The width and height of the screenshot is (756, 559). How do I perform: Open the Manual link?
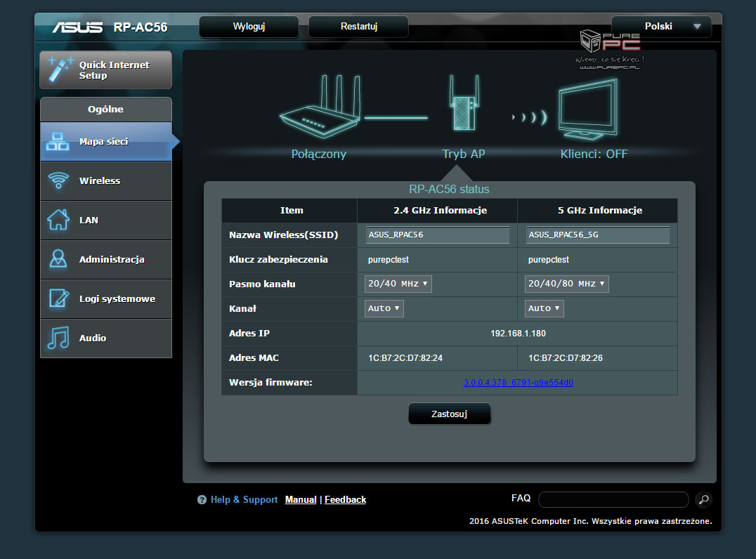click(x=301, y=500)
